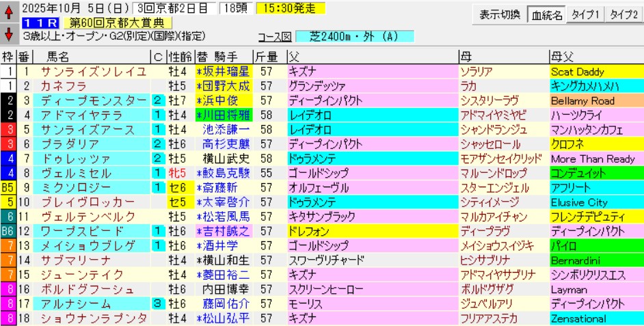This screenshot has width=644, height=326.
Task: Click the 牝5 sex-age cell for ヴェルミセル
Action: point(180,174)
